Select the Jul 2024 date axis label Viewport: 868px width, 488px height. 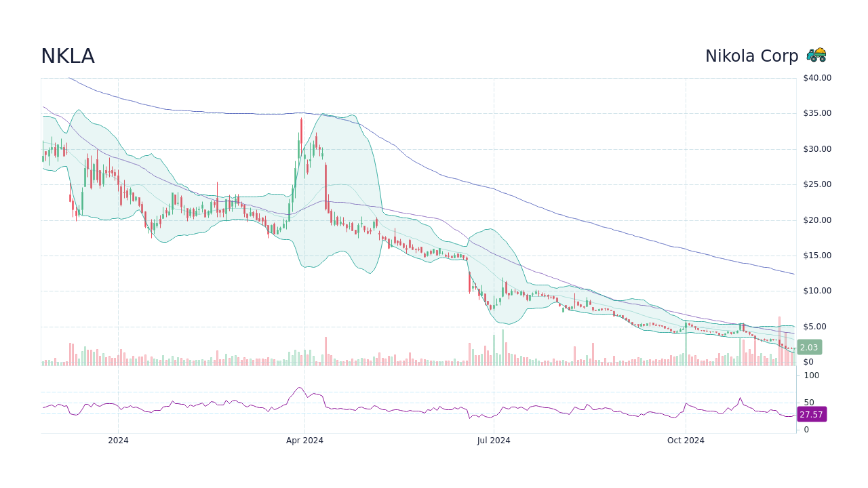tap(494, 441)
